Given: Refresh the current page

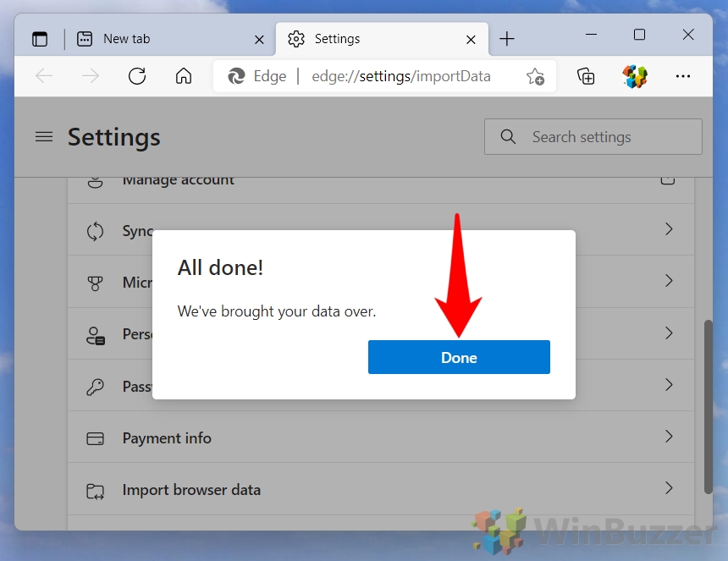Looking at the screenshot, I should (x=137, y=75).
